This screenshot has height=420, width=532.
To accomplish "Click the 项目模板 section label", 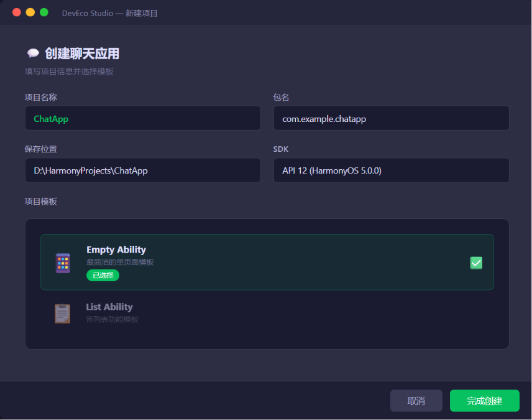I will [x=41, y=202].
